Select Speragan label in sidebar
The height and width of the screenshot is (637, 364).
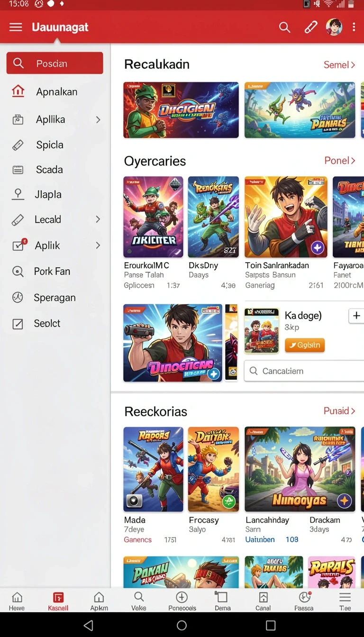(x=55, y=298)
